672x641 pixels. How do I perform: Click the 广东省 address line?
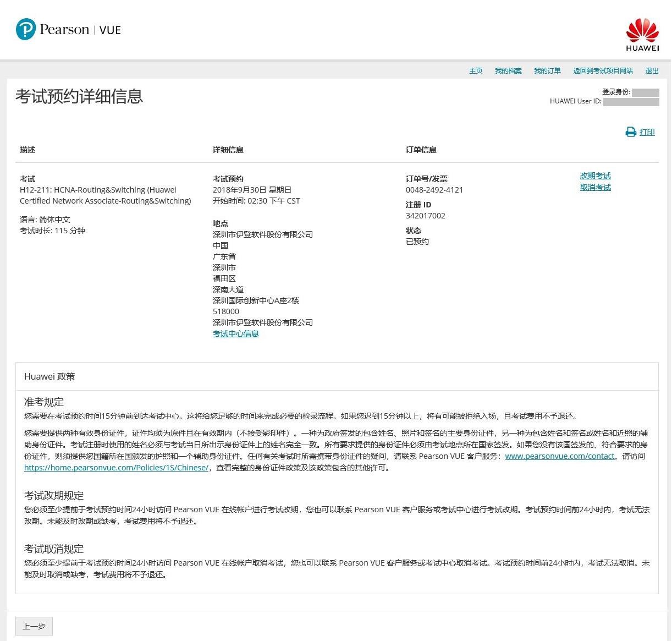224,256
